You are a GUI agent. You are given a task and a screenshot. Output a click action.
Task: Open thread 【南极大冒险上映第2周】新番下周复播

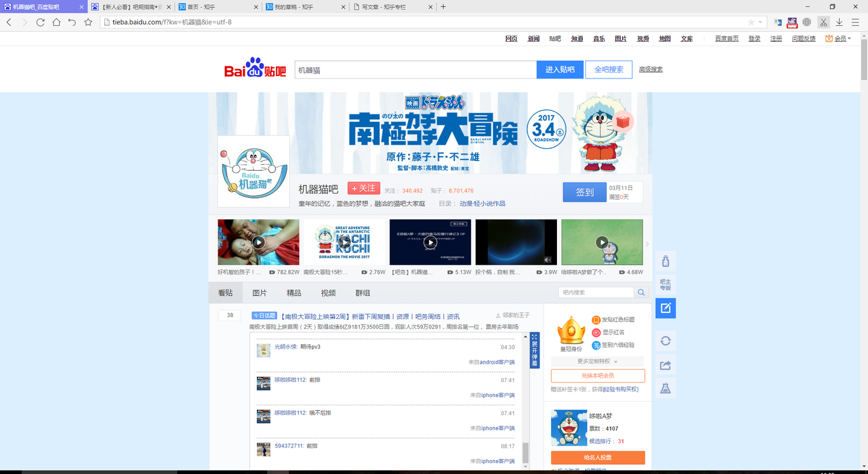tap(371, 316)
